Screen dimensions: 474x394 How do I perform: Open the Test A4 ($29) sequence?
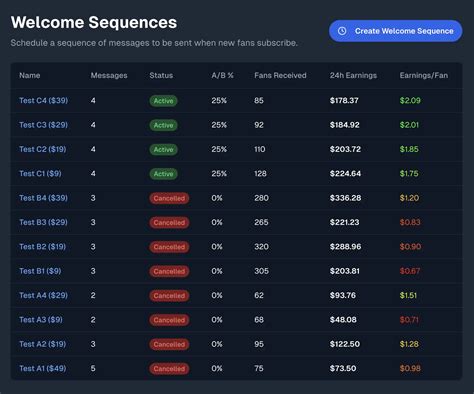click(43, 295)
